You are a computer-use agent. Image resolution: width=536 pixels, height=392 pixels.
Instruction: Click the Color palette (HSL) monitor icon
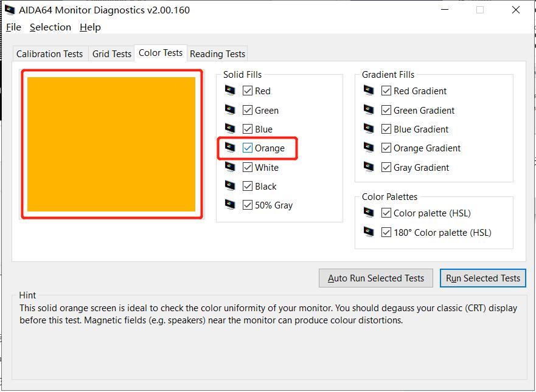[369, 213]
